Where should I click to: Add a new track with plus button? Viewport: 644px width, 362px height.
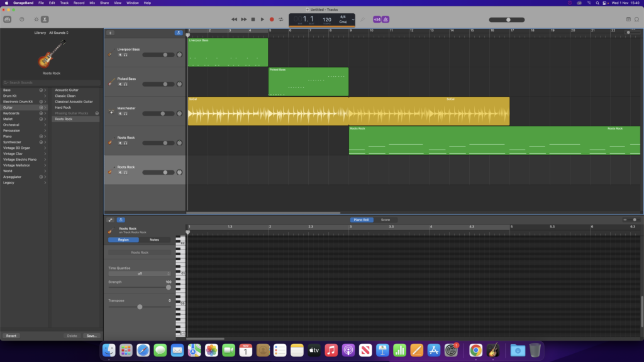(110, 33)
